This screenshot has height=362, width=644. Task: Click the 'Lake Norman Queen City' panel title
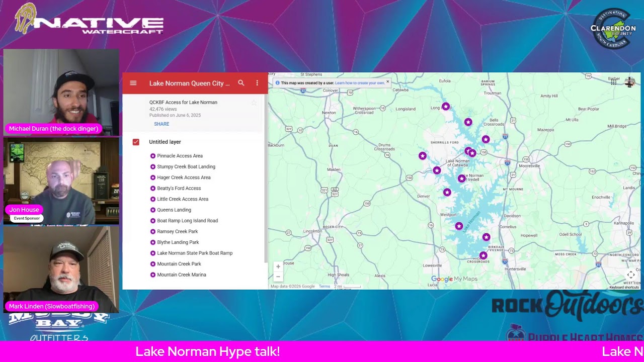[x=190, y=83]
